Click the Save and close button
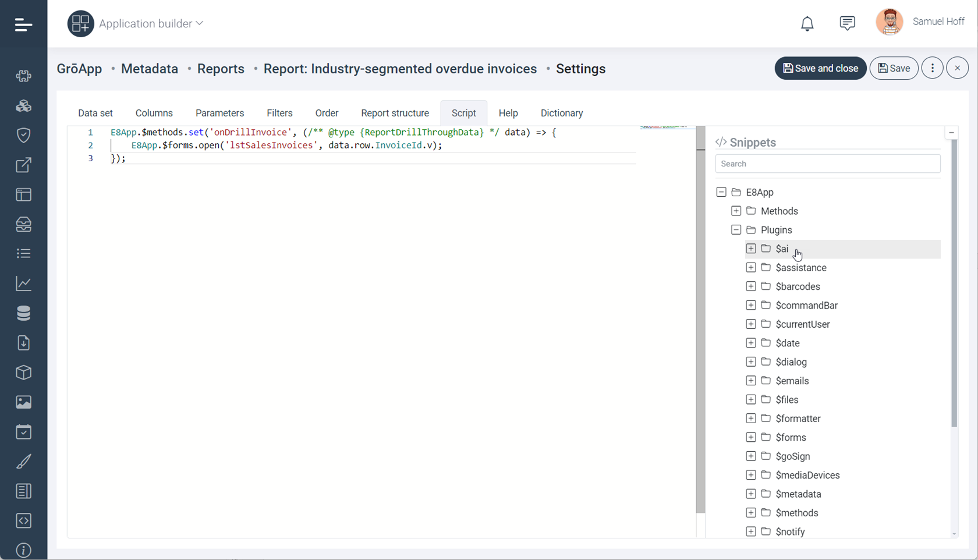Viewport: 978px width, 560px height. [x=820, y=68]
